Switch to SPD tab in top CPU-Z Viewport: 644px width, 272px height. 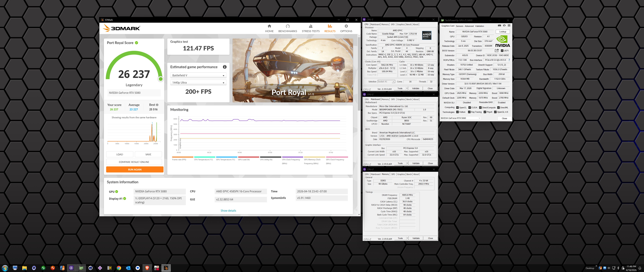click(392, 25)
